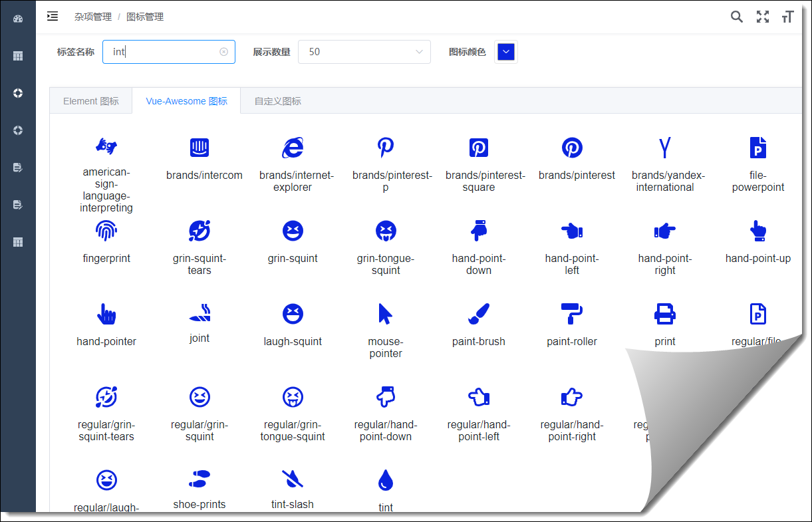This screenshot has height=522, width=812.
Task: Select the regular/hand-point-down icon
Action: (x=386, y=397)
